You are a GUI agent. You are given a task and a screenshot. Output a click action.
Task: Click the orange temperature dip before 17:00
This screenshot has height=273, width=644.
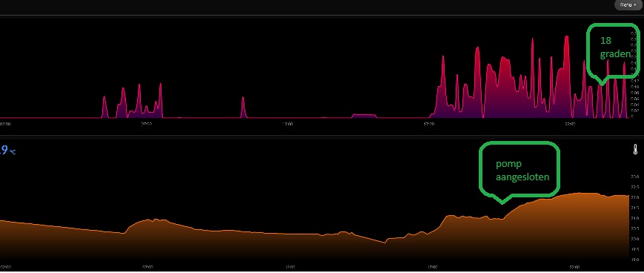point(385,242)
